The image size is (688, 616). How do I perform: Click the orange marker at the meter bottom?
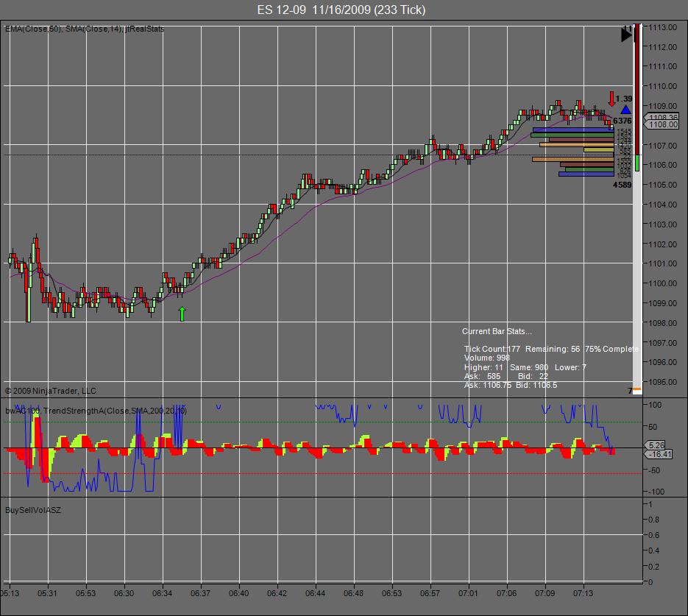tap(637, 389)
